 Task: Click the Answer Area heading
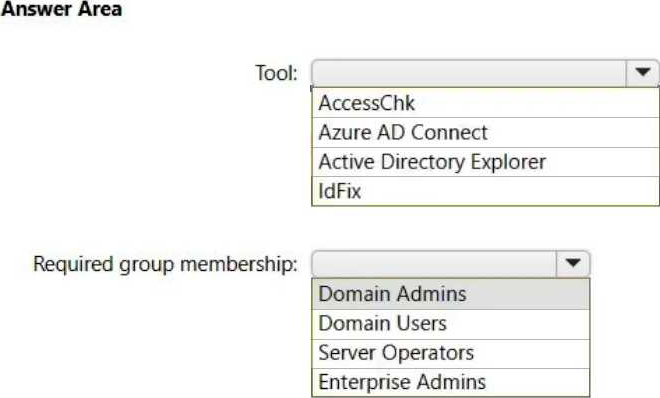61,9
